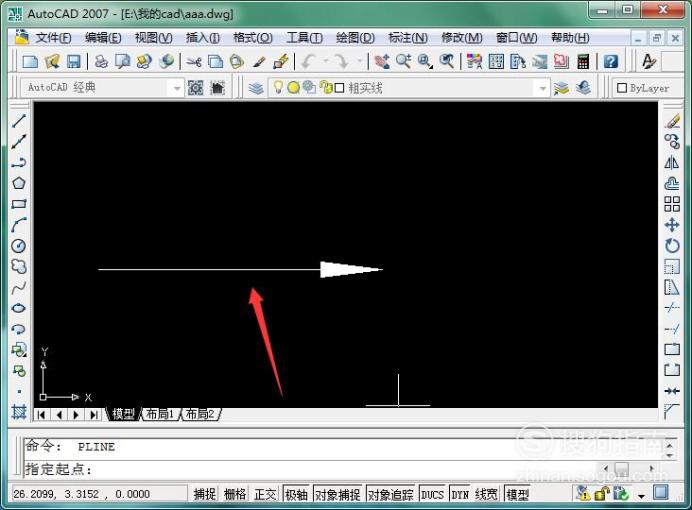The width and height of the screenshot is (692, 510).
Task: Open the status bar tray menu arrow
Action: pyautogui.click(x=641, y=495)
